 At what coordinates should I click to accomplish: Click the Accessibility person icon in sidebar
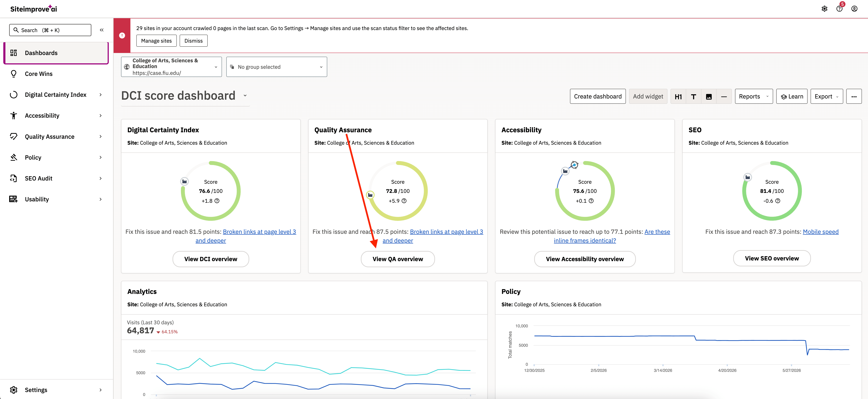(13, 116)
